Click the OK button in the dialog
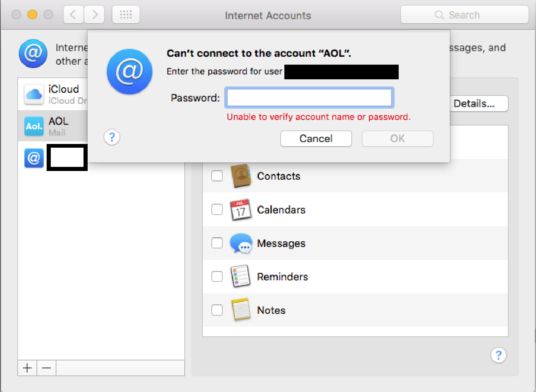The width and height of the screenshot is (536, 392). pos(398,139)
